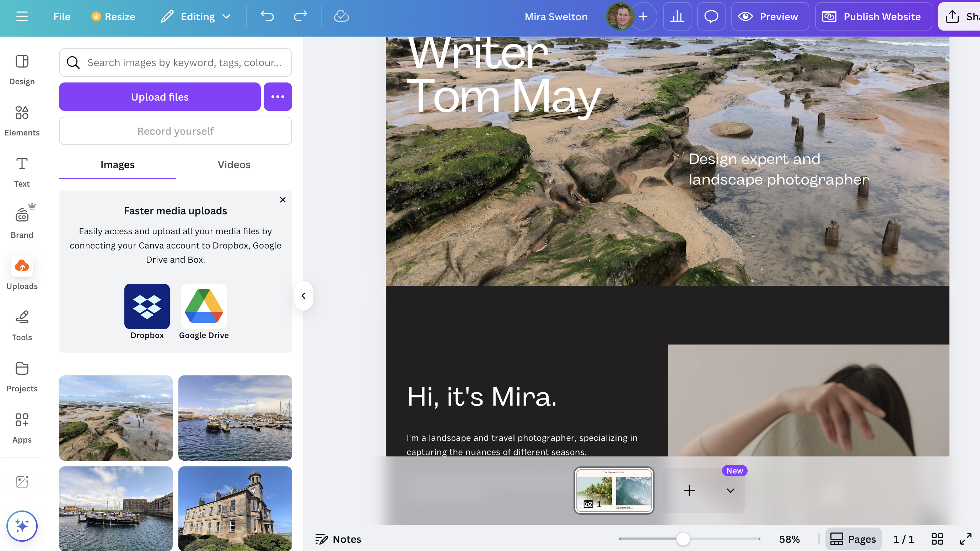Screen dimensions: 980x551
Task: Open the Resize option
Action: (113, 17)
